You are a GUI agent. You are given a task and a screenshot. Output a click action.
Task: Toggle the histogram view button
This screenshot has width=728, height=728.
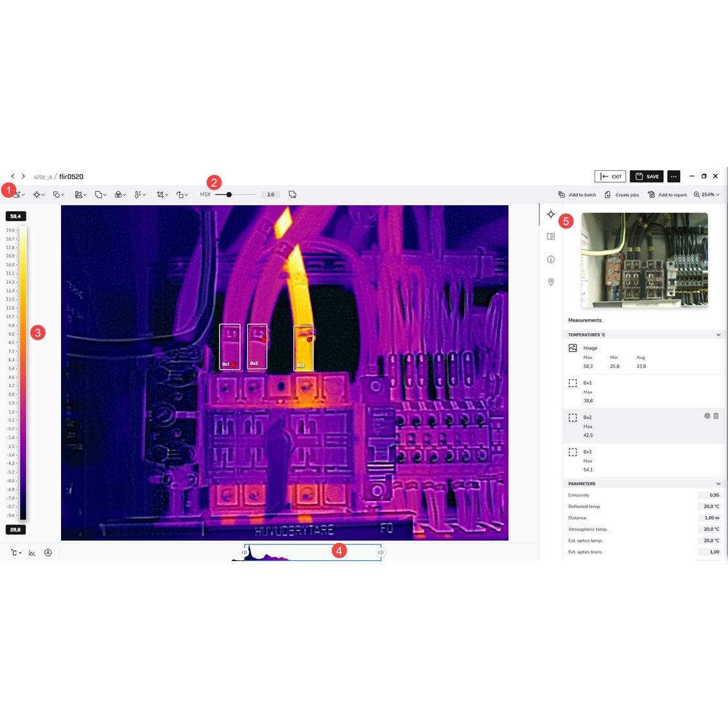(31, 552)
